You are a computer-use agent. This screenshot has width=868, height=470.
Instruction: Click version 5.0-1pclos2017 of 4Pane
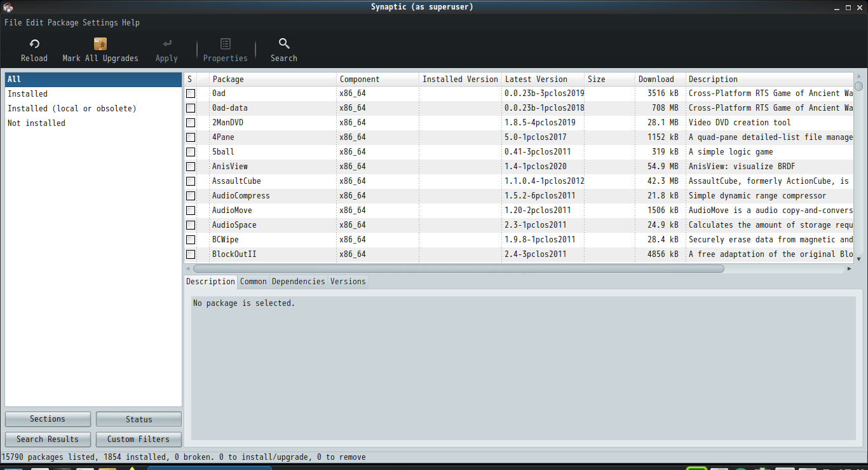(535, 137)
